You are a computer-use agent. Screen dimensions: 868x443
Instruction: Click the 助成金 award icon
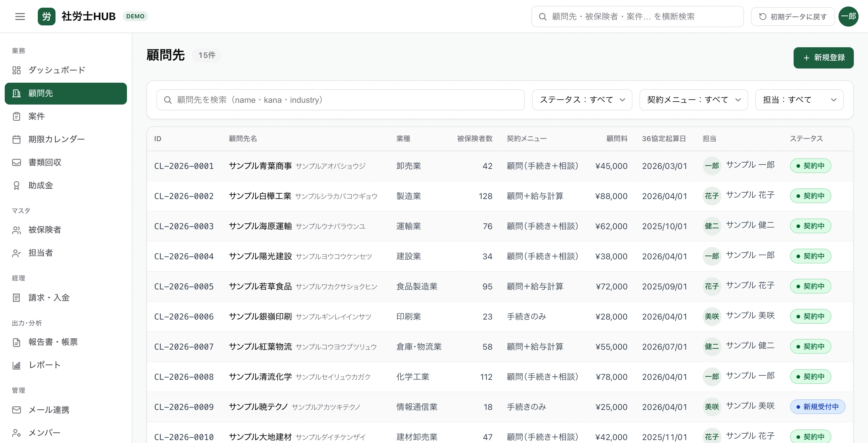[17, 185]
